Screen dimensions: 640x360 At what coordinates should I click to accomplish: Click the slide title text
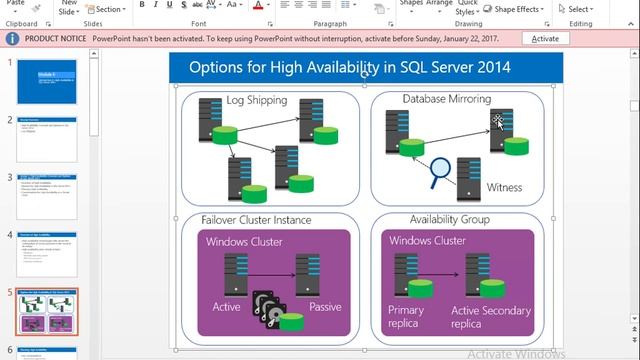click(x=349, y=67)
